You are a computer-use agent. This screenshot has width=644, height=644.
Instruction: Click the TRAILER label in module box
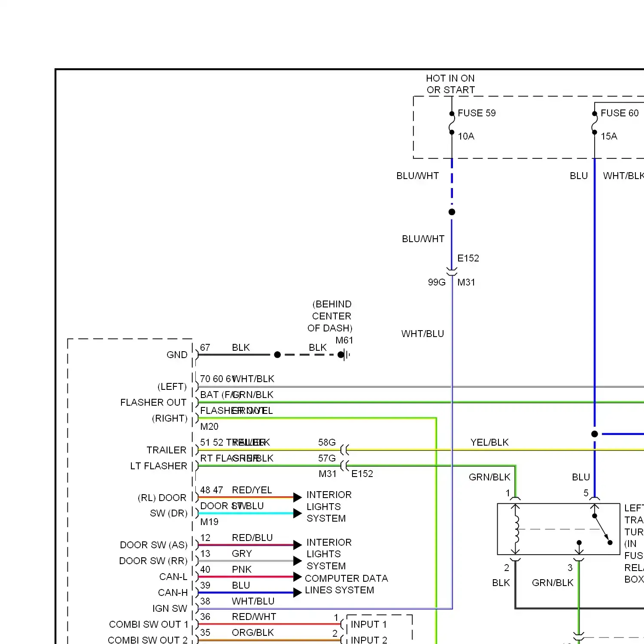tap(167, 450)
